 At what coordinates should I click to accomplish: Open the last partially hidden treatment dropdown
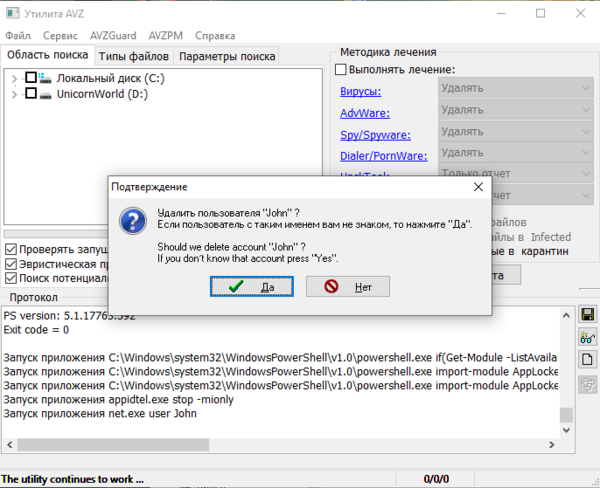pos(543,196)
